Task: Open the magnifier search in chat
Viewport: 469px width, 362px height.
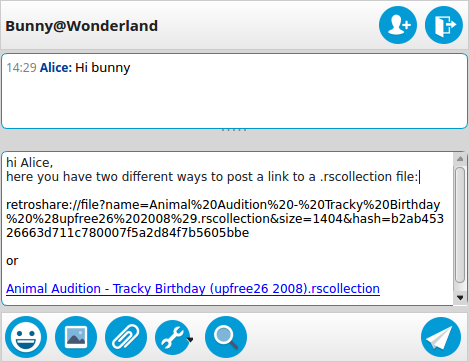Action: click(226, 337)
